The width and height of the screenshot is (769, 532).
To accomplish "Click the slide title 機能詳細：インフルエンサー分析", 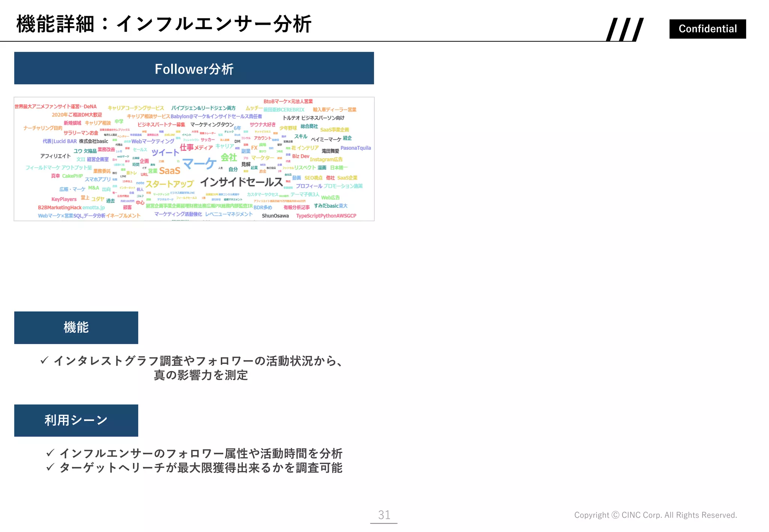I will [x=164, y=24].
